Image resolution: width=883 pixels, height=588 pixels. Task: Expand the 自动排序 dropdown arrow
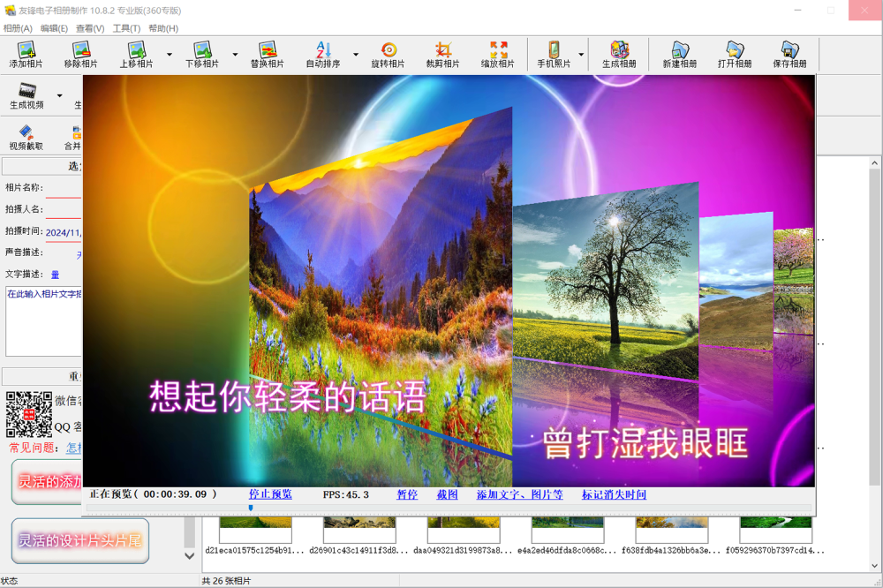356,54
